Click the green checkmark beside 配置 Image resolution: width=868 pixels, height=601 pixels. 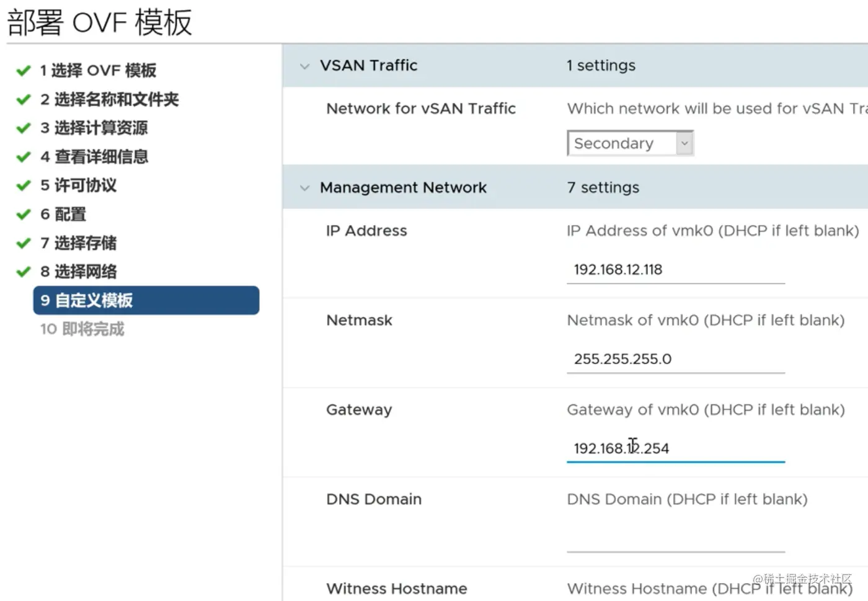(24, 215)
